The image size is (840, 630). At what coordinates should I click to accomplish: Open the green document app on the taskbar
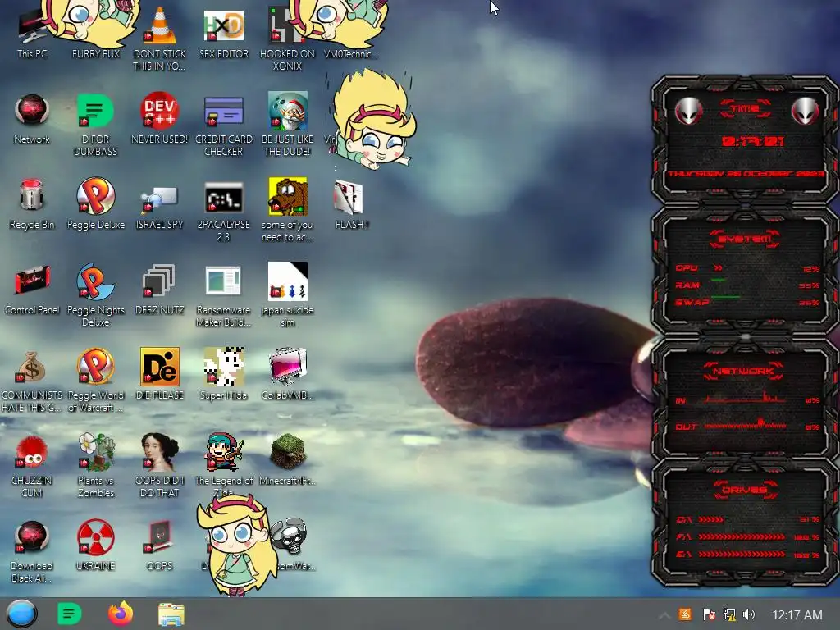(69, 614)
